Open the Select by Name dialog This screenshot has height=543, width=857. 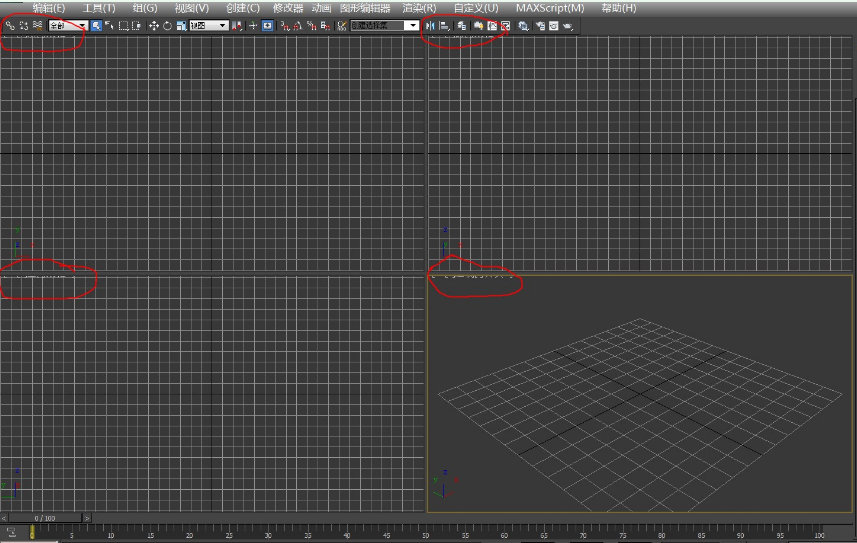pyautogui.click(x=109, y=26)
